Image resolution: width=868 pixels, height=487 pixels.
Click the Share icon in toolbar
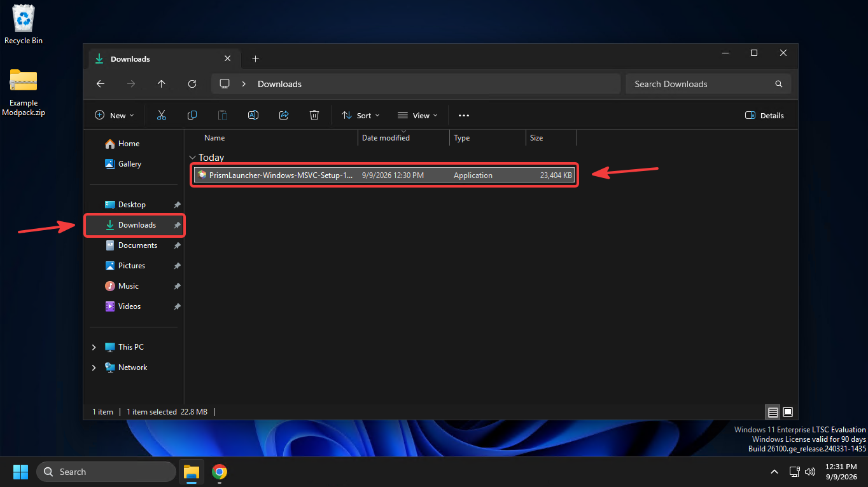point(284,115)
